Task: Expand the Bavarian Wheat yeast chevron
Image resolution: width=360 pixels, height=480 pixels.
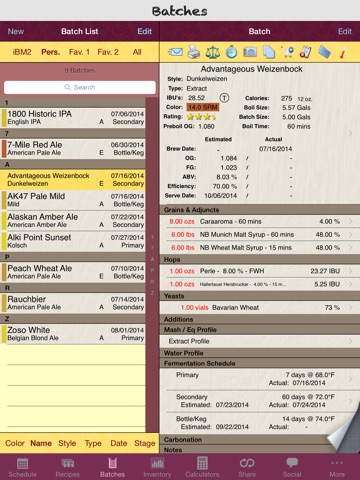Action: coord(350,307)
